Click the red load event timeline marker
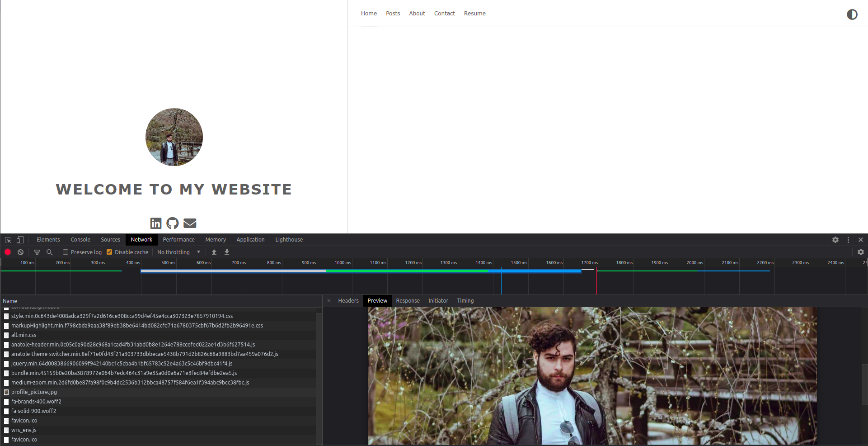Viewport: 868px width, 446px height. [x=596, y=280]
